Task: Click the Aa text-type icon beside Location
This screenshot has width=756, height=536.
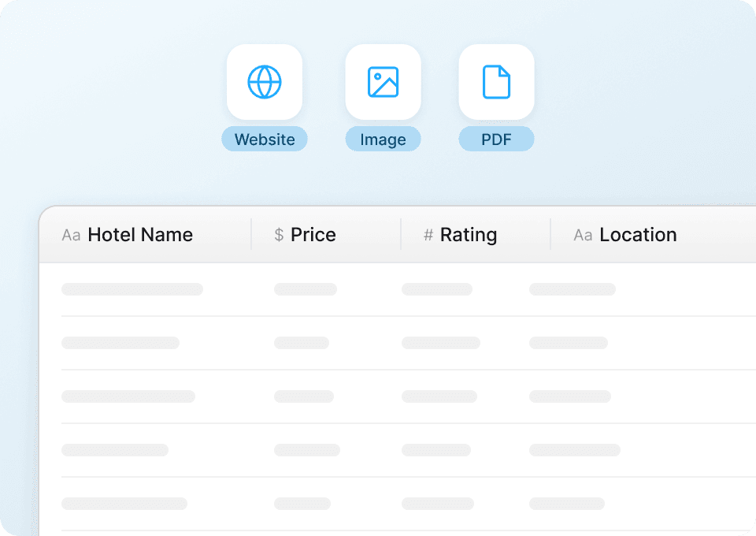Action: [583, 235]
